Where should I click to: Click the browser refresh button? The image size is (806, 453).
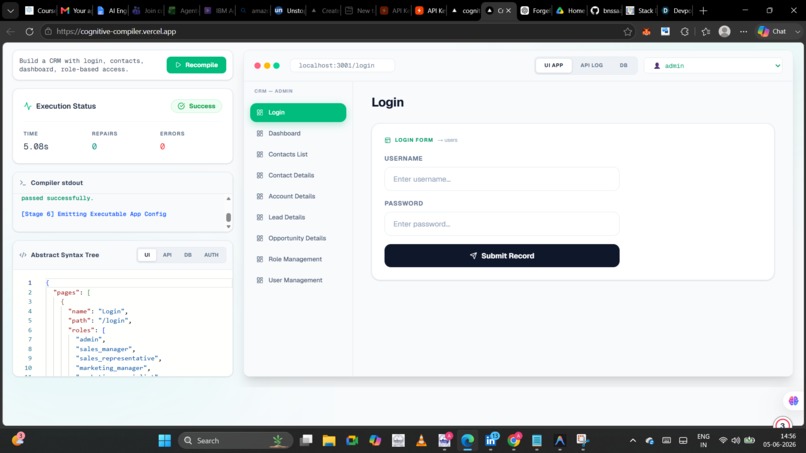[29, 31]
